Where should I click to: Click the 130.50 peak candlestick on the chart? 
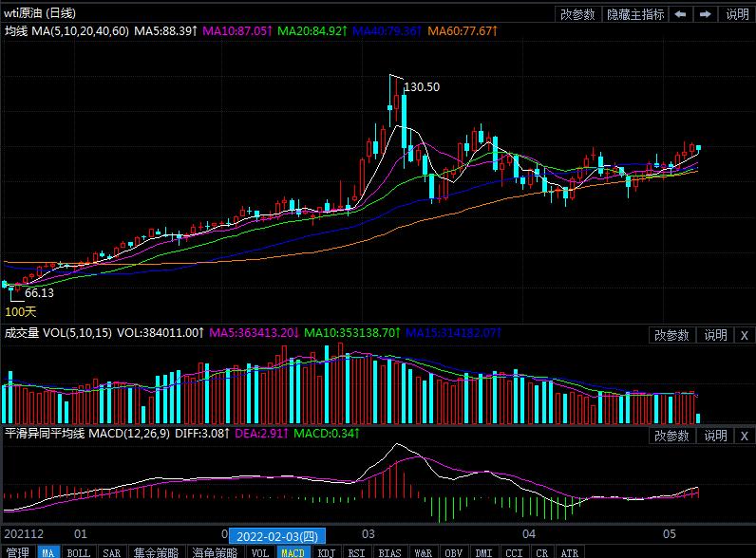click(392, 106)
